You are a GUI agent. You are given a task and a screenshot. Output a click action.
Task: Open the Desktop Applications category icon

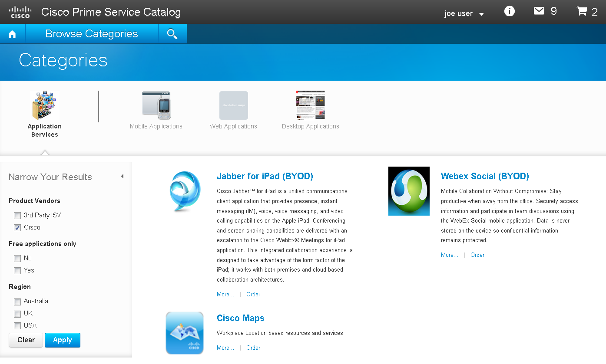(x=310, y=105)
